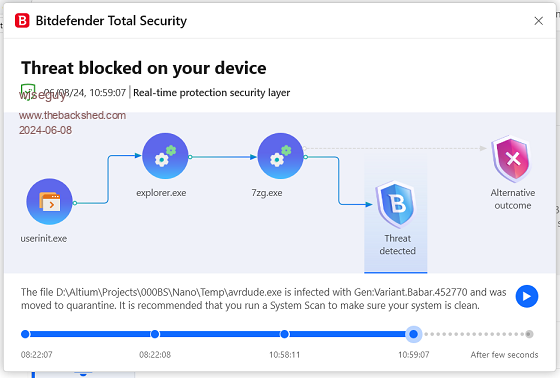Screen dimensions: 560x378
Task: Close the Bitdefender threat dialog
Action: tap(539, 21)
